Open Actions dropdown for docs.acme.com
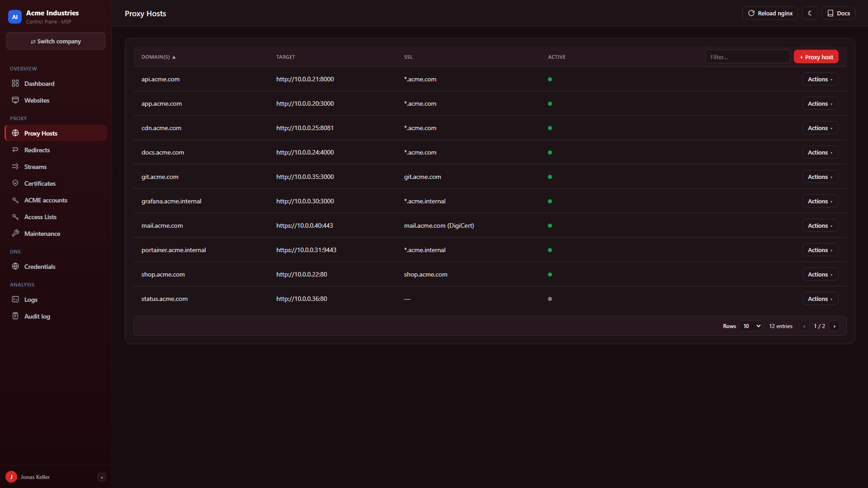The width and height of the screenshot is (868, 488). click(820, 152)
